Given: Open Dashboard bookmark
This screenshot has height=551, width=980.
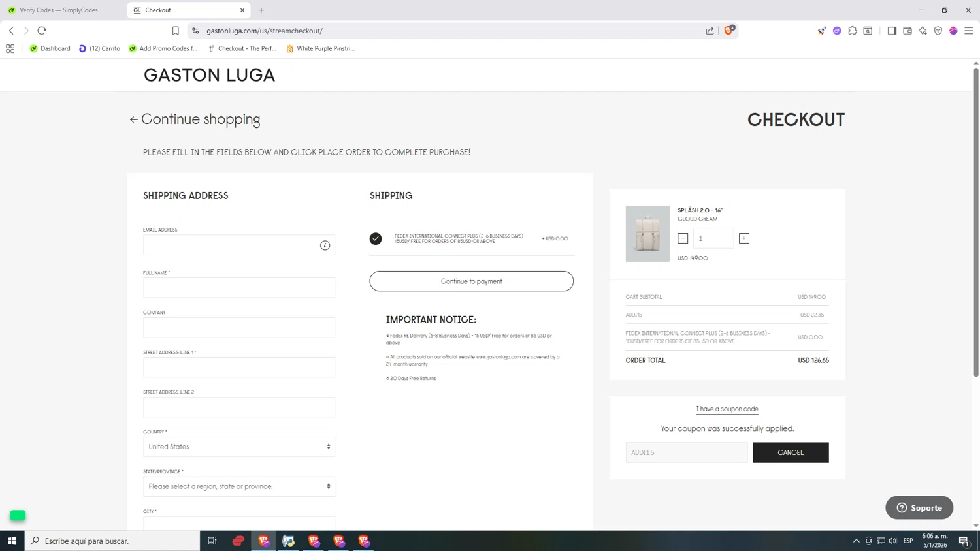Looking at the screenshot, I should coord(50,48).
